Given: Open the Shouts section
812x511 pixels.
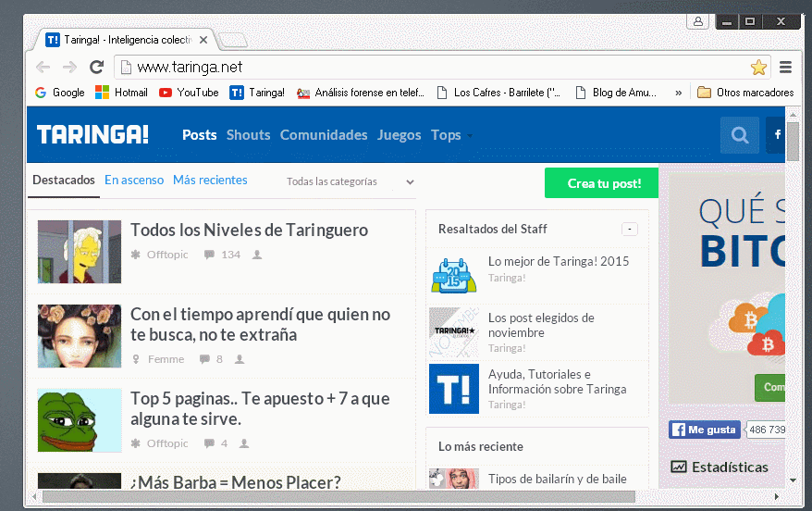Looking at the screenshot, I should [248, 135].
